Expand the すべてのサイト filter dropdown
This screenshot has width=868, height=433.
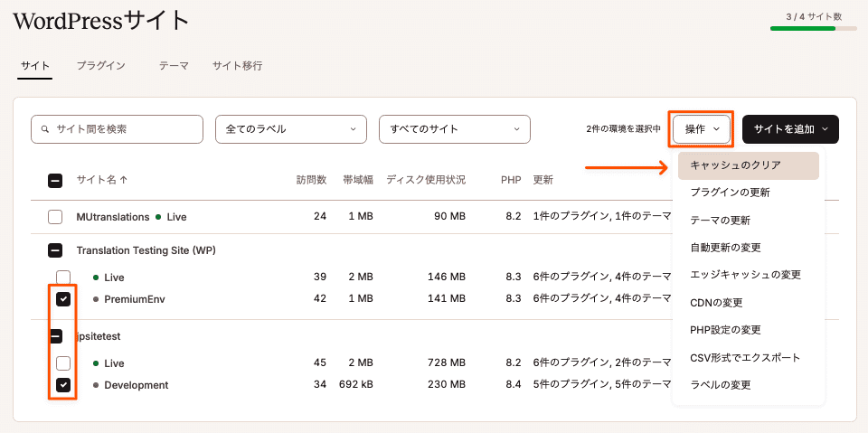click(x=454, y=129)
